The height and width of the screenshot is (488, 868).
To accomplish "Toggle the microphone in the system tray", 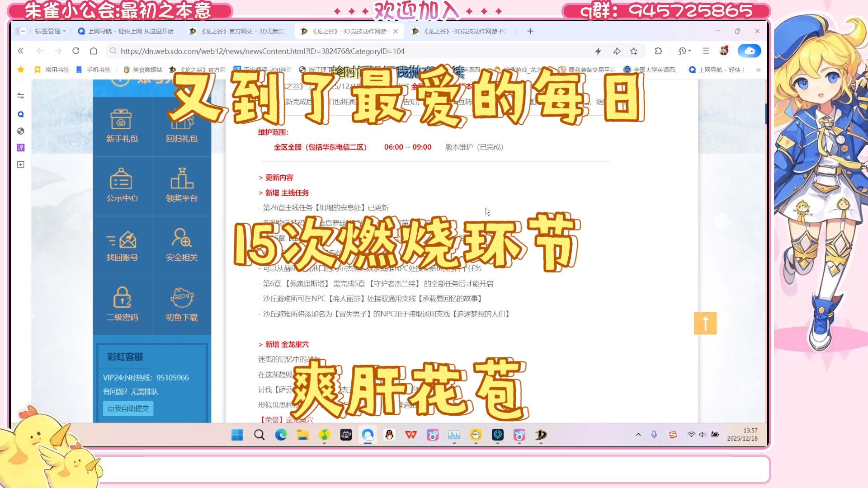I will coord(654,435).
